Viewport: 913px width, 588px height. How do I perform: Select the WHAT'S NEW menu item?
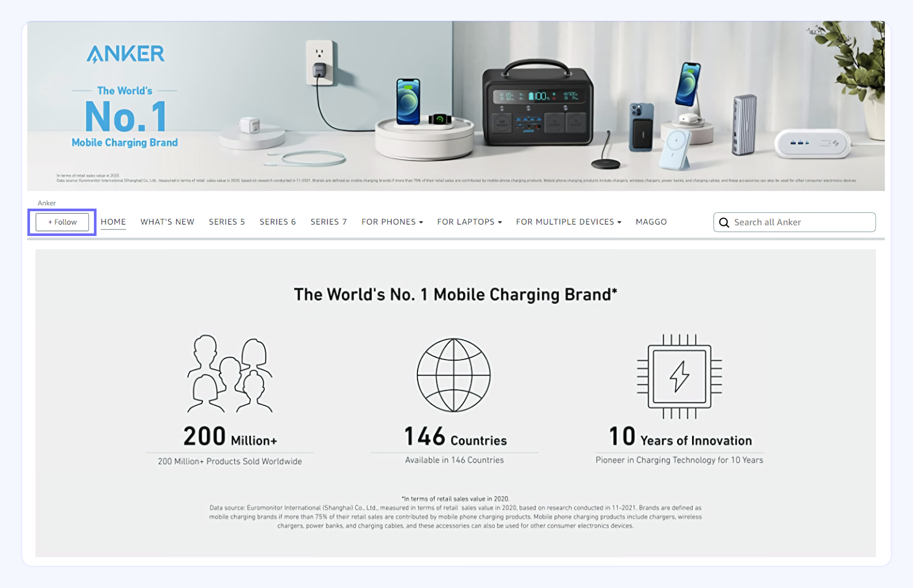point(168,222)
